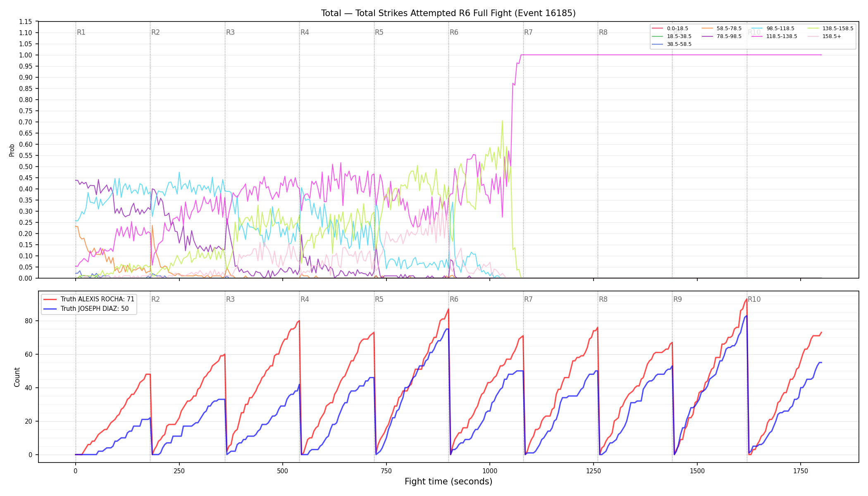Click the R10 round label in Count chart
Screen dimensions: 868x496
coord(754,299)
